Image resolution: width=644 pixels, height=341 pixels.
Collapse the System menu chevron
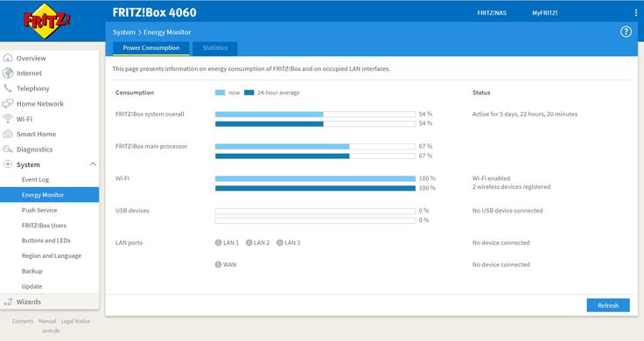coord(93,164)
